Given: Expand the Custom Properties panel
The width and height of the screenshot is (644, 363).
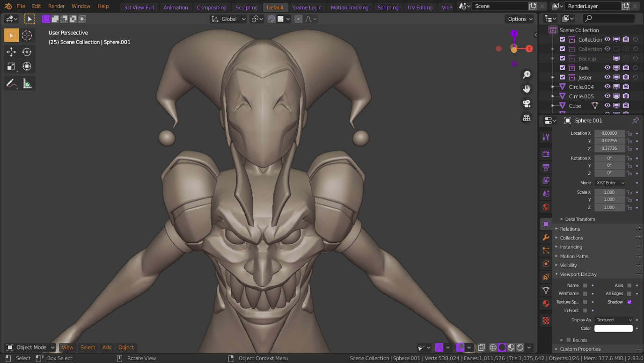Looking at the screenshot, I should [580, 349].
